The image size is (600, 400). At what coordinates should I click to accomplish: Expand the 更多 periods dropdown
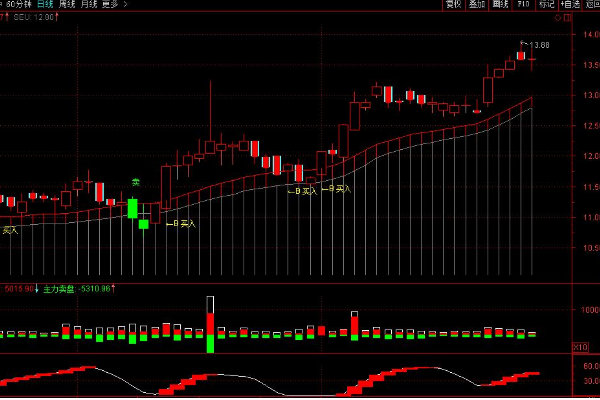(112, 5)
